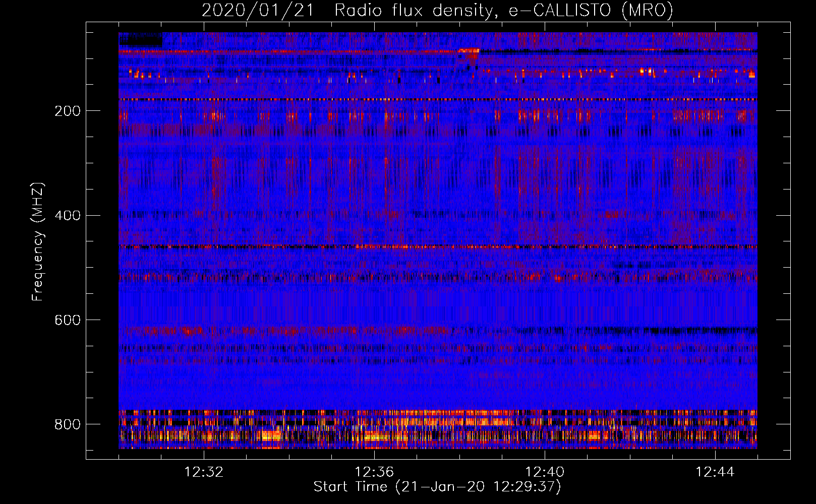Image resolution: width=816 pixels, height=504 pixels.
Task: Click the plot title 'Radio flux density, e-CALLISTO (MRO)'
Action: [504, 11]
